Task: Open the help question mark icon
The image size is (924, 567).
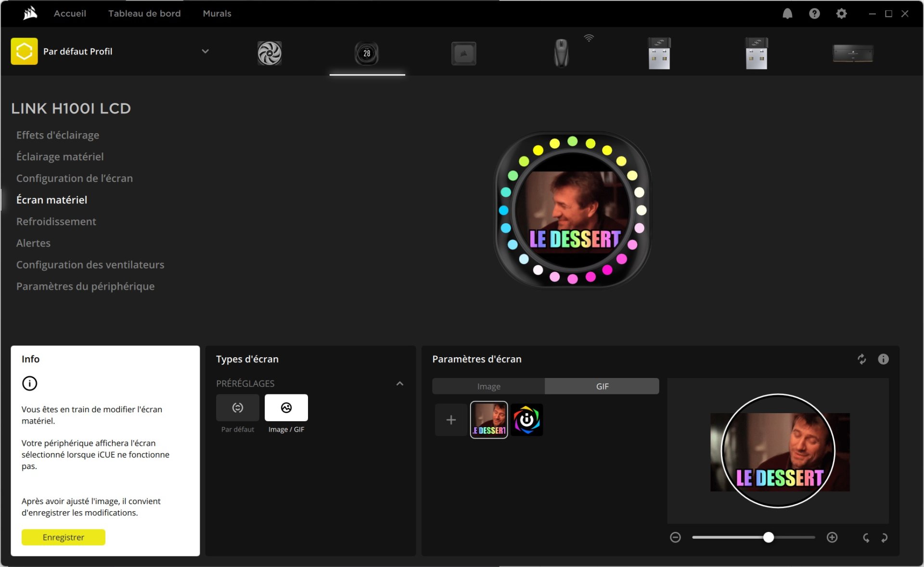Action: [x=814, y=13]
